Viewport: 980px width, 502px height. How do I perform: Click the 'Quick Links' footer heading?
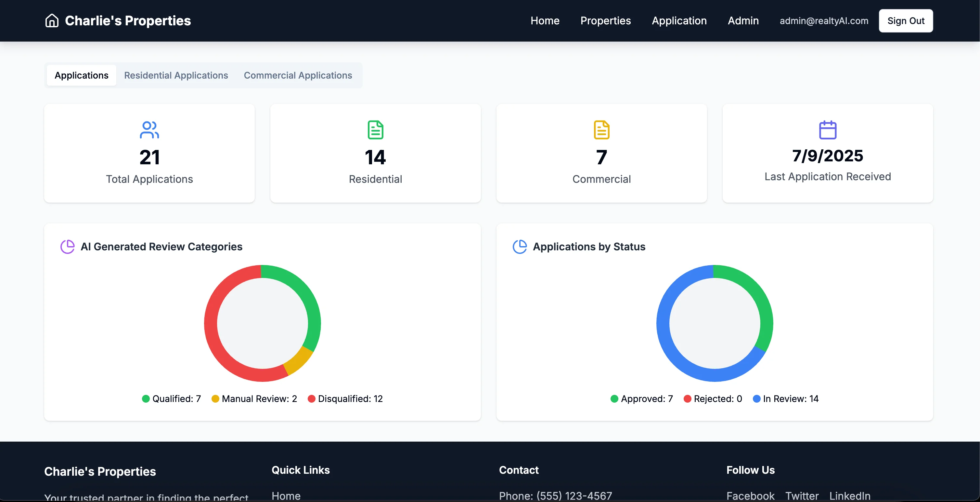click(301, 470)
